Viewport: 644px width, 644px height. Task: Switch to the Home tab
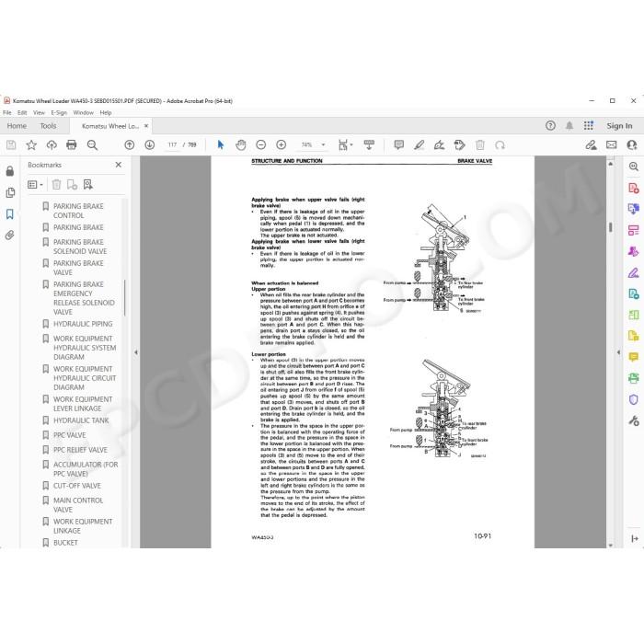(x=17, y=126)
